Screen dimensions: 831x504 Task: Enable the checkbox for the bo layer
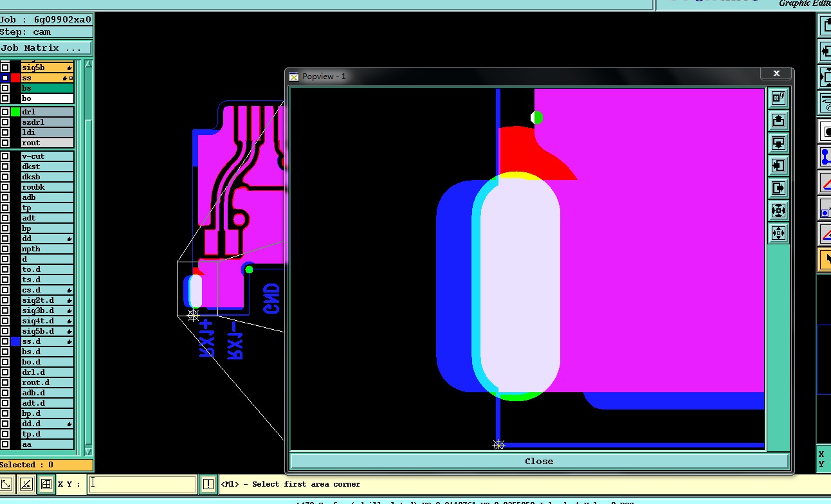click(5, 98)
